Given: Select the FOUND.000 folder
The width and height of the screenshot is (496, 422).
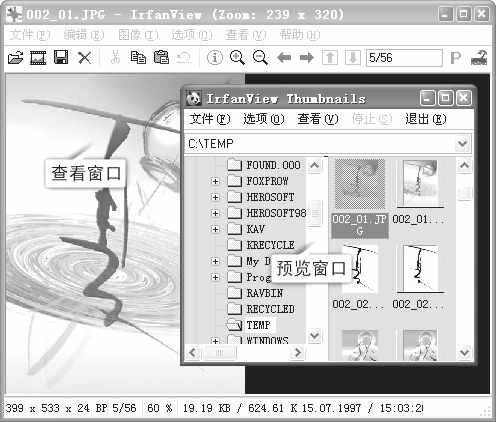Looking at the screenshot, I should tap(264, 165).
